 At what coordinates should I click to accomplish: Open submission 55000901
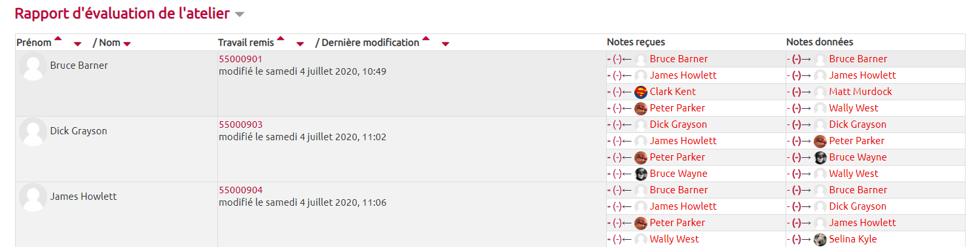[240, 59]
